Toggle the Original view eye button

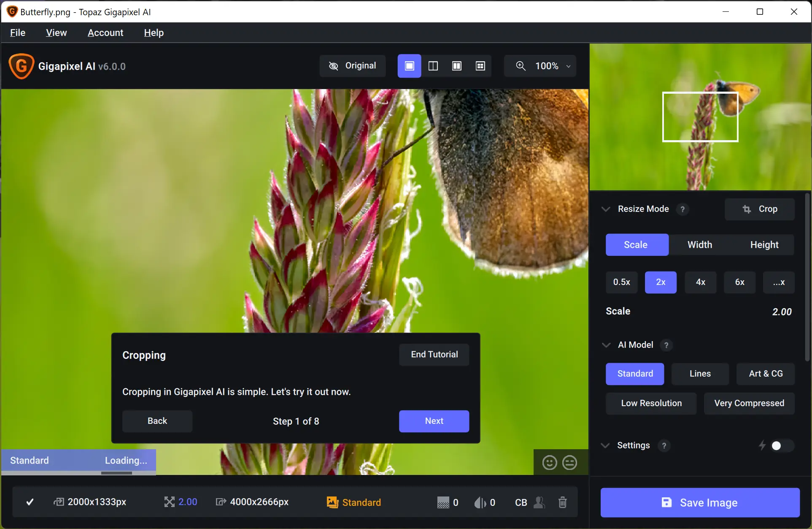point(353,66)
